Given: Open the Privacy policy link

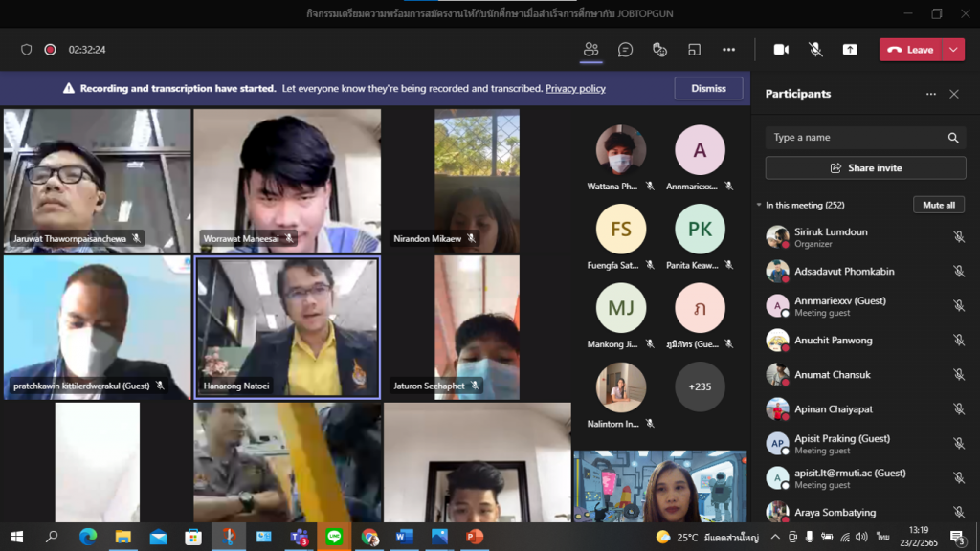Looking at the screenshot, I should 575,88.
